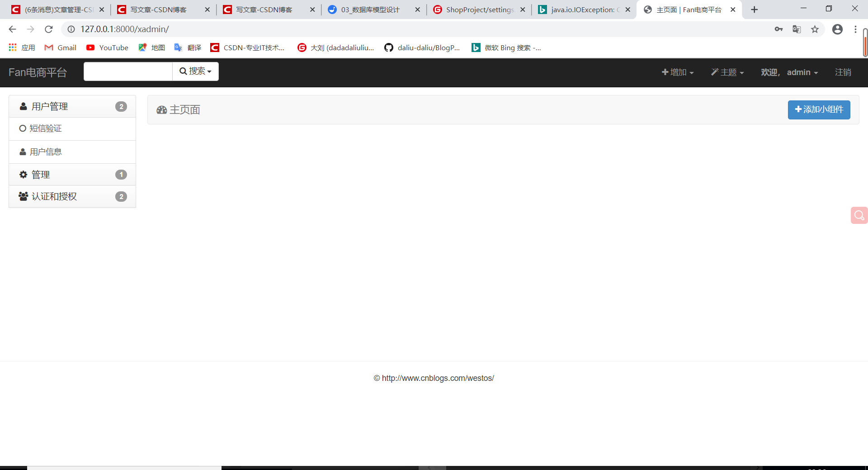Open the CSDN-专业IT技术 bookmark
The width and height of the screenshot is (868, 470).
pyautogui.click(x=247, y=47)
